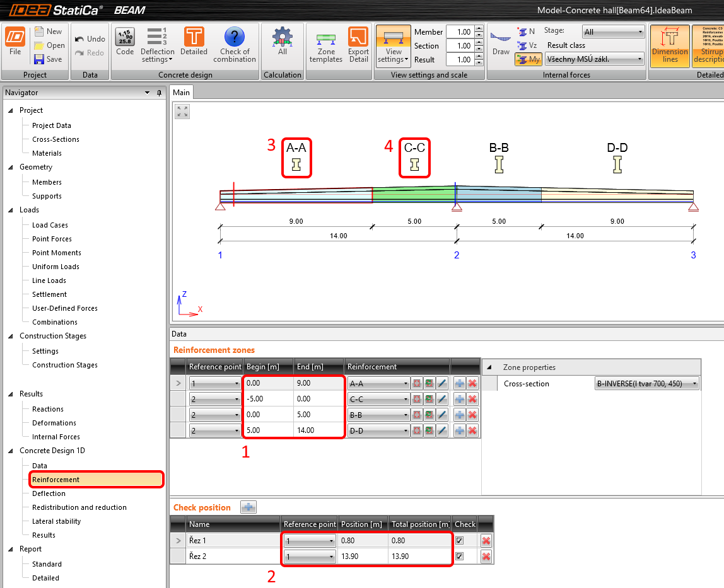Create a New project
The height and width of the screenshot is (588, 724).
click(48, 32)
